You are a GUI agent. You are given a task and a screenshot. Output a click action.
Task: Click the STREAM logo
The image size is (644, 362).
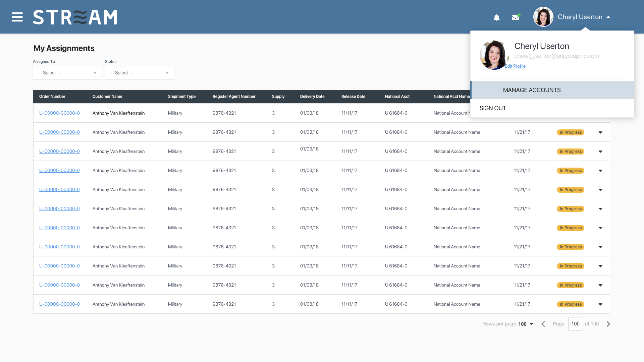pos(75,17)
